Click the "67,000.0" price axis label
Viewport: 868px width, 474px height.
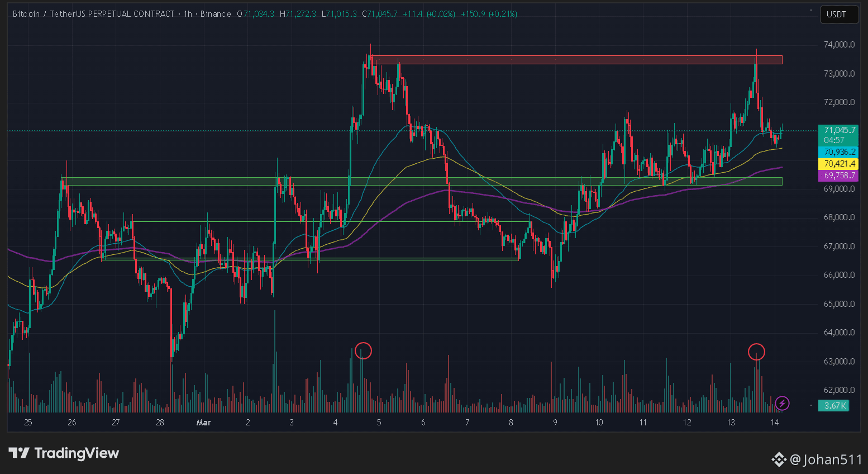[839, 247]
